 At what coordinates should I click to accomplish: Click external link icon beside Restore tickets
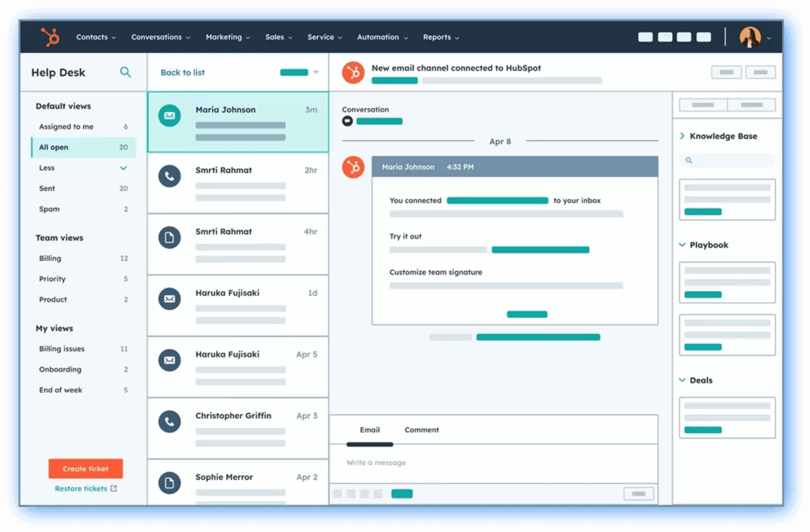(114, 489)
